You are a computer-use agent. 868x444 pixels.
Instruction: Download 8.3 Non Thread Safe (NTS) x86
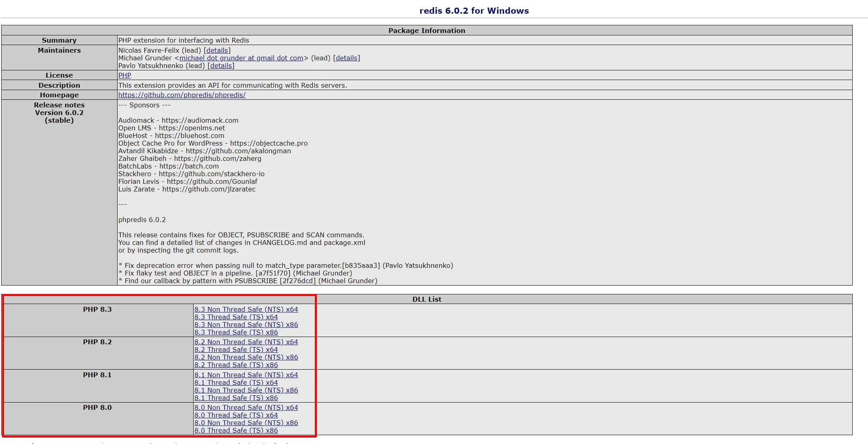246,325
